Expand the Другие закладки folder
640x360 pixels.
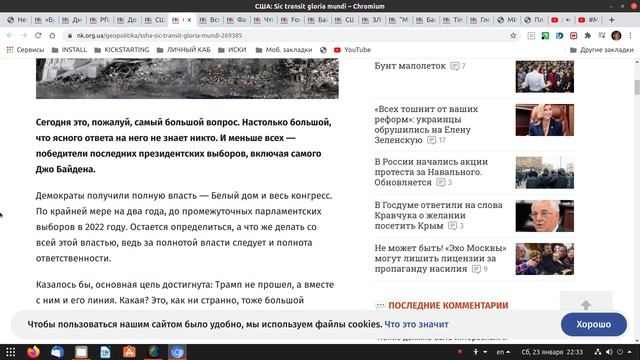pyautogui.click(x=602, y=50)
